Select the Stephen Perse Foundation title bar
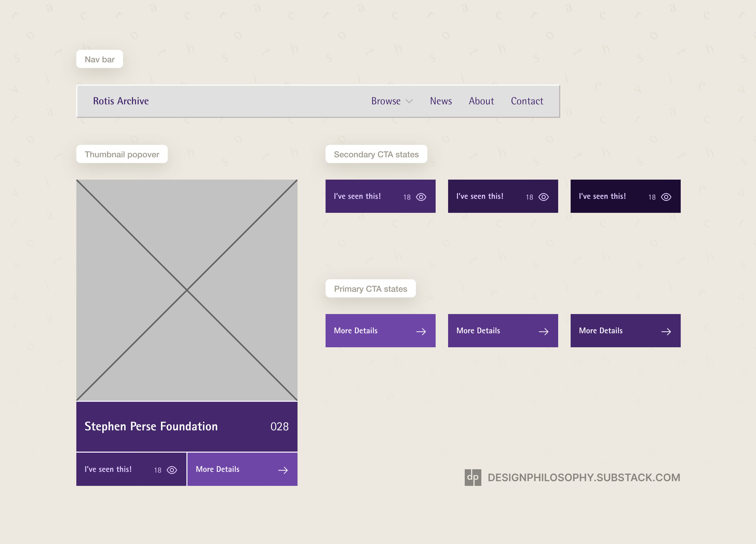The height and width of the screenshot is (544, 756). pos(187,426)
